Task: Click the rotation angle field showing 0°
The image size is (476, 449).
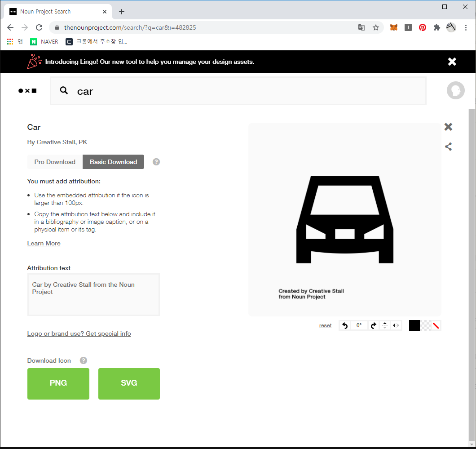Action: tap(359, 325)
